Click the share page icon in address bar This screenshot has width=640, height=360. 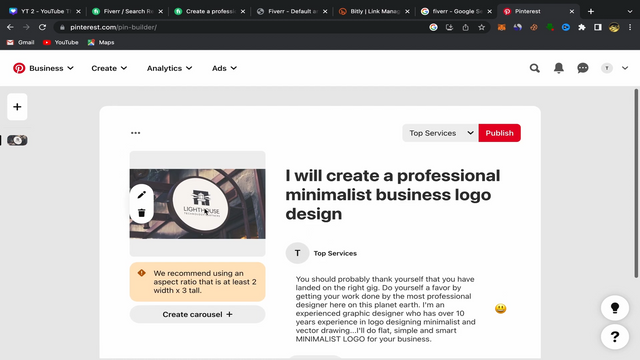tap(465, 27)
